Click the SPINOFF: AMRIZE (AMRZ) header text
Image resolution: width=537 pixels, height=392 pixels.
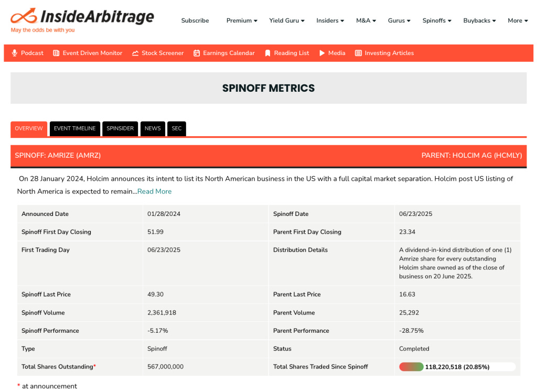58,156
